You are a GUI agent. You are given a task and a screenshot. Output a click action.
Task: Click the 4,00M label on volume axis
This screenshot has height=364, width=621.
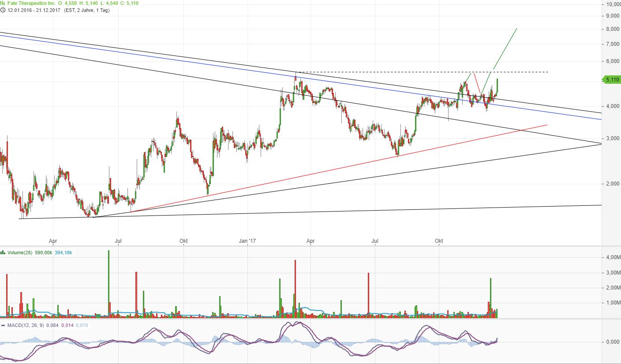[611, 257]
